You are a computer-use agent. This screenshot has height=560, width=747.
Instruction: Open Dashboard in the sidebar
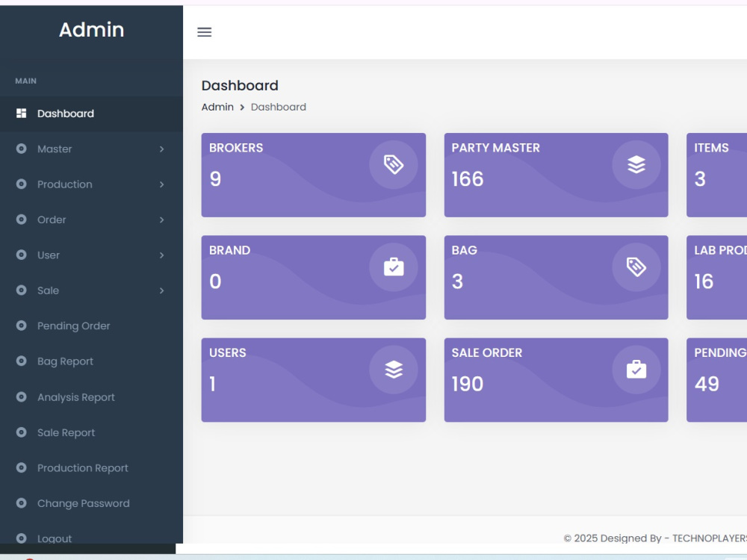point(91,113)
